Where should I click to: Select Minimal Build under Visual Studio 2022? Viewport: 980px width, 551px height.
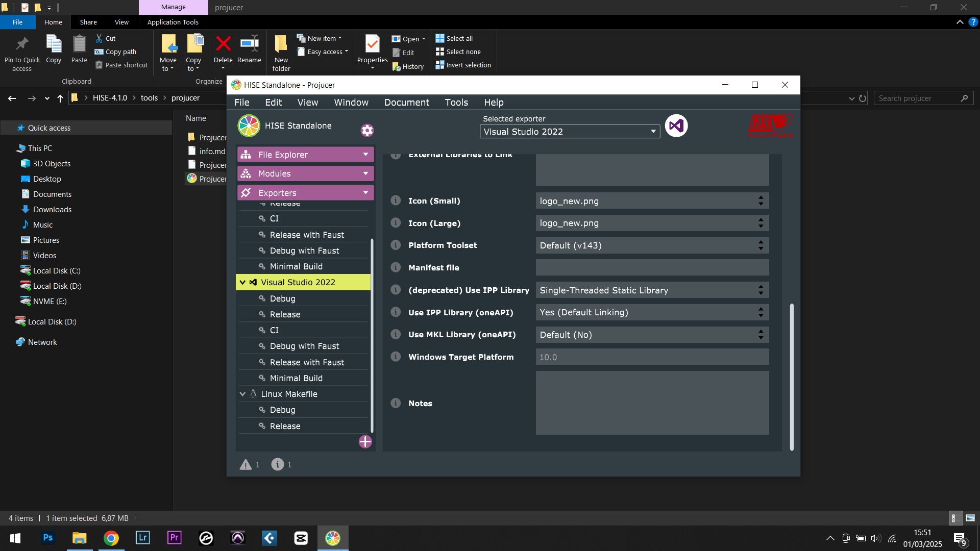point(303,378)
